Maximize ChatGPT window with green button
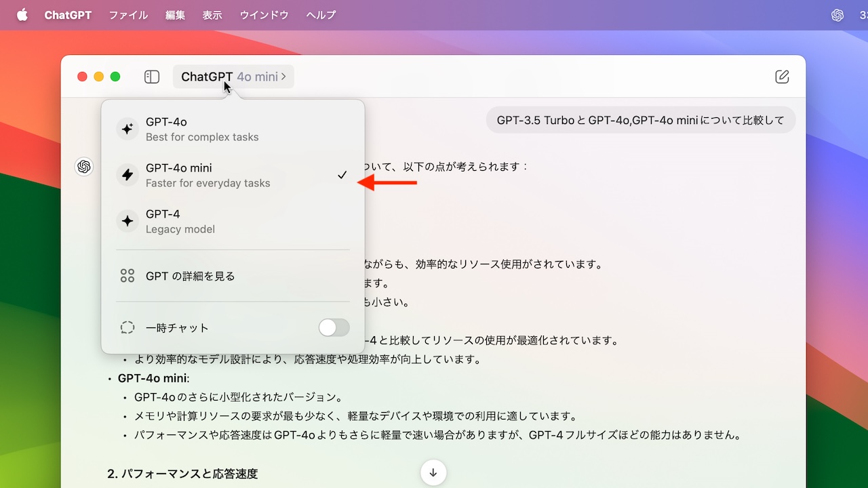 (x=115, y=77)
